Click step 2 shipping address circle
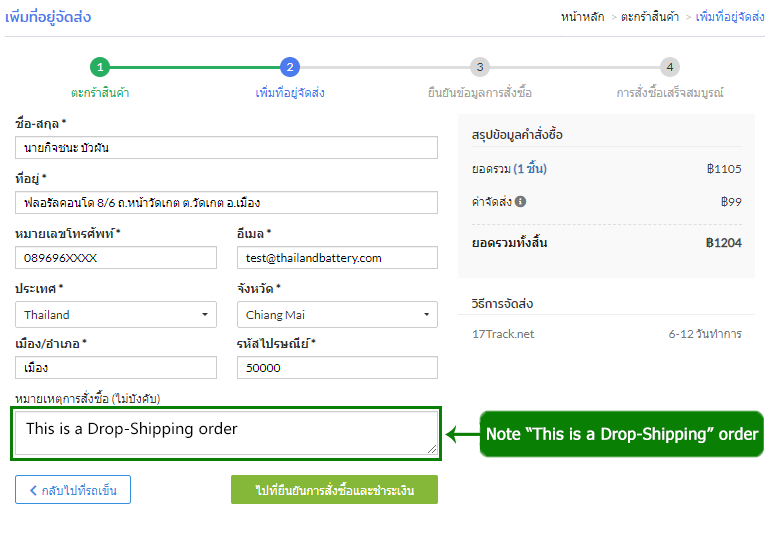The height and width of the screenshot is (535, 770). (x=290, y=67)
